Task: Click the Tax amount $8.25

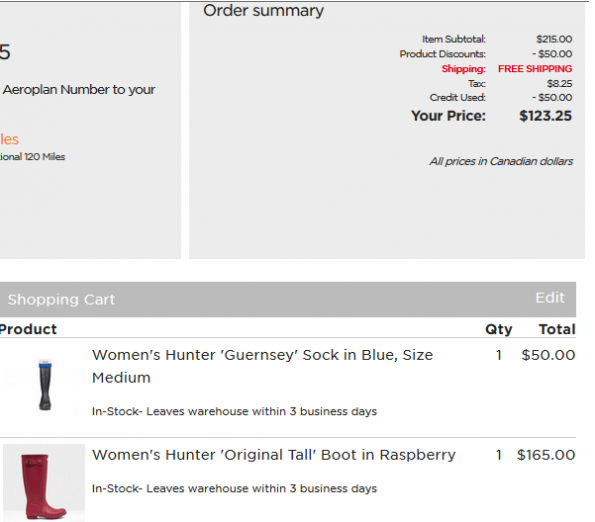Action: click(559, 83)
